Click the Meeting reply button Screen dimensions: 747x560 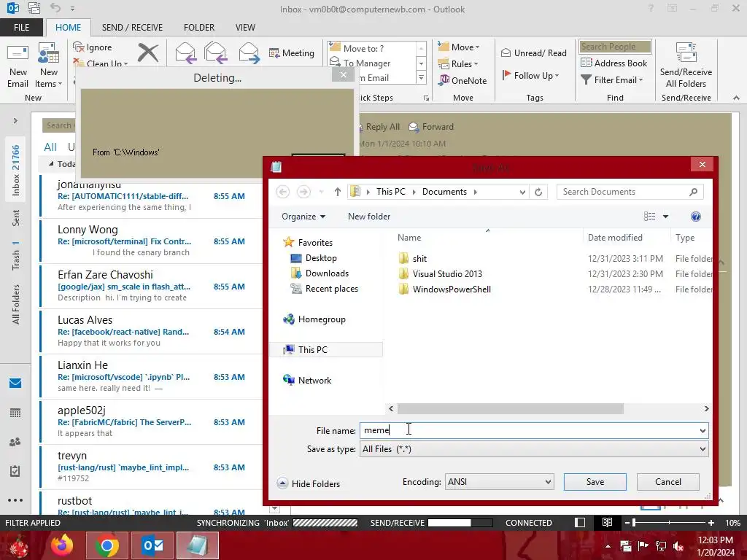(x=292, y=52)
